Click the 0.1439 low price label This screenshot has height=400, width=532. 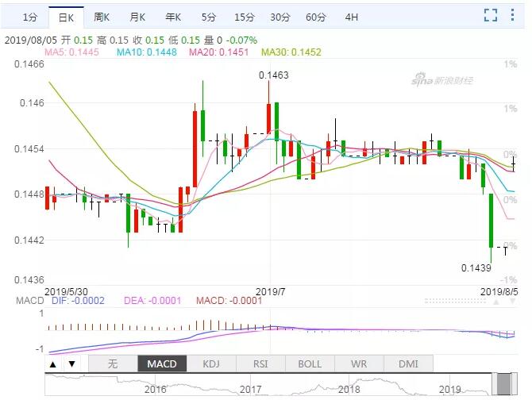tap(476, 268)
